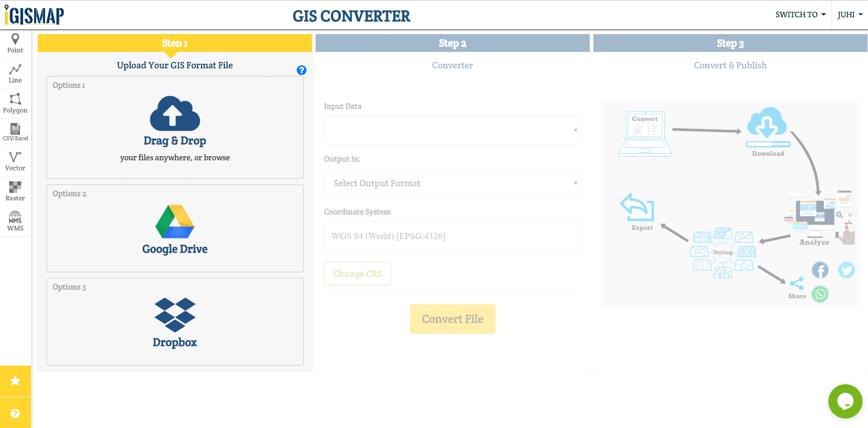Click the yellow star favorites button
This screenshot has width=868, height=428.
(x=15, y=381)
